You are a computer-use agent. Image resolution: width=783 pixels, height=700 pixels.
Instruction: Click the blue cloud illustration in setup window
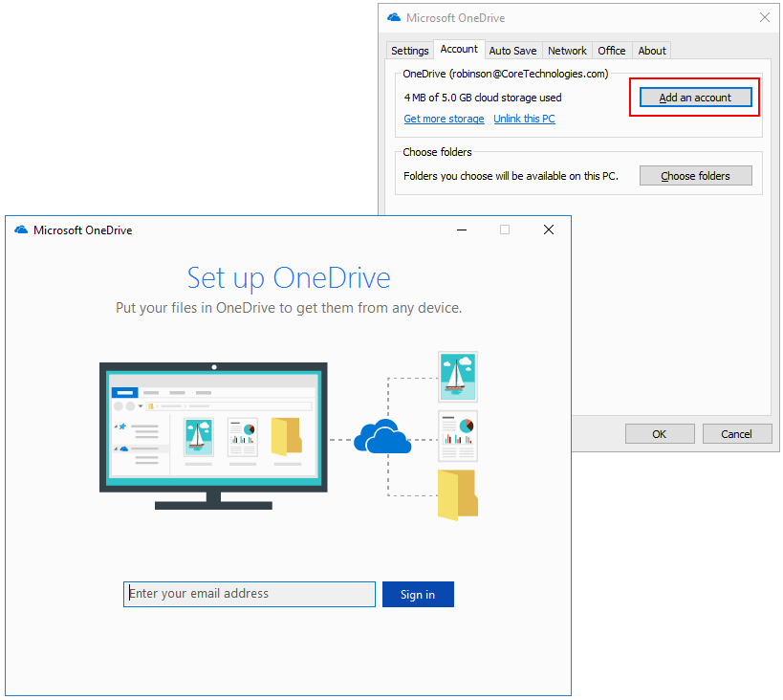pos(382,436)
